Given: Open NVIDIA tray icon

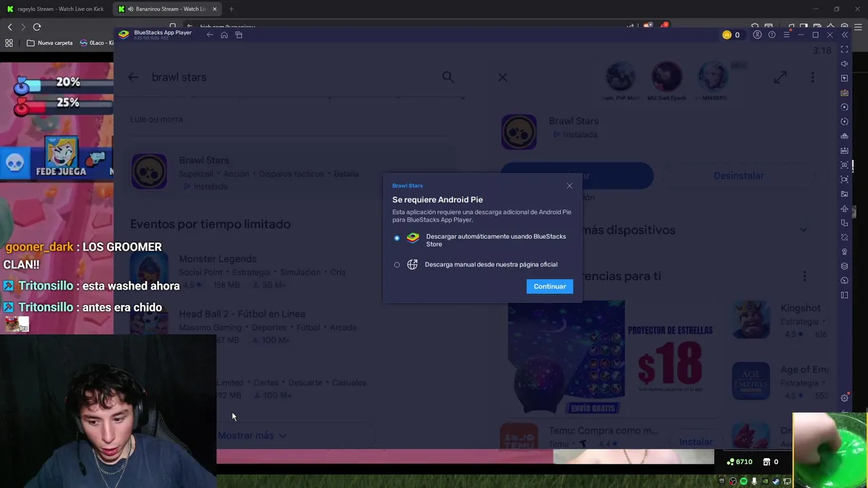Looking at the screenshot, I should tap(766, 481).
